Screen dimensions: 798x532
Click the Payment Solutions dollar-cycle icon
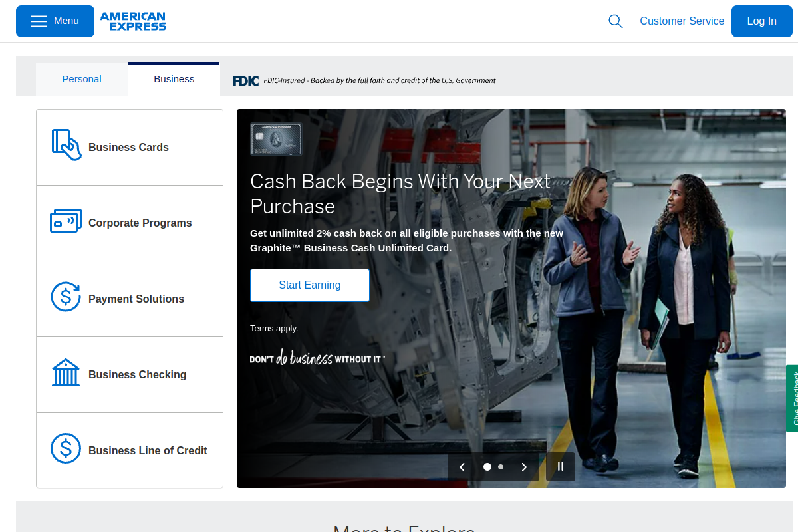point(66,297)
